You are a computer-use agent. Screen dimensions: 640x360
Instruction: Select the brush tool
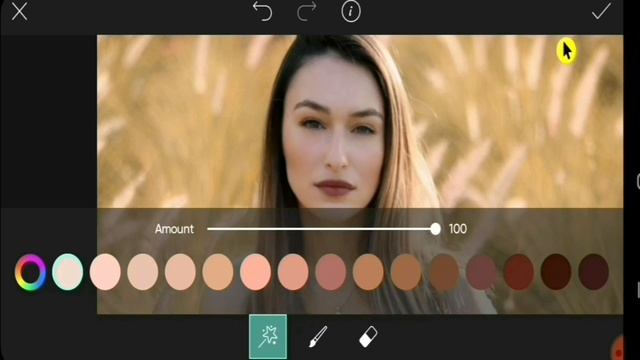318,336
